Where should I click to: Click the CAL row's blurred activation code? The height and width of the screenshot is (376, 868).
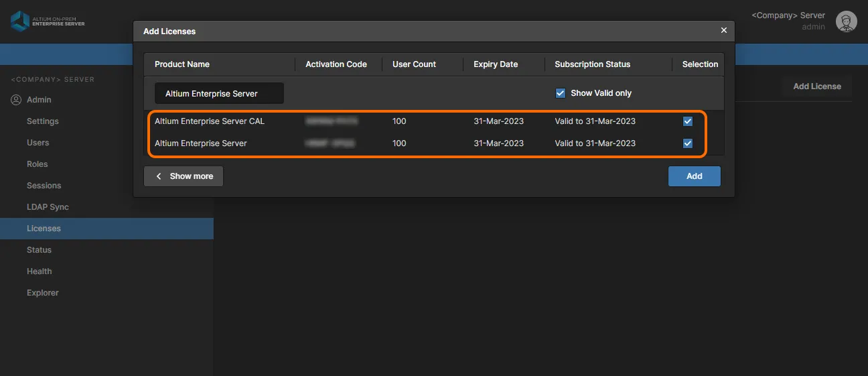tap(332, 121)
